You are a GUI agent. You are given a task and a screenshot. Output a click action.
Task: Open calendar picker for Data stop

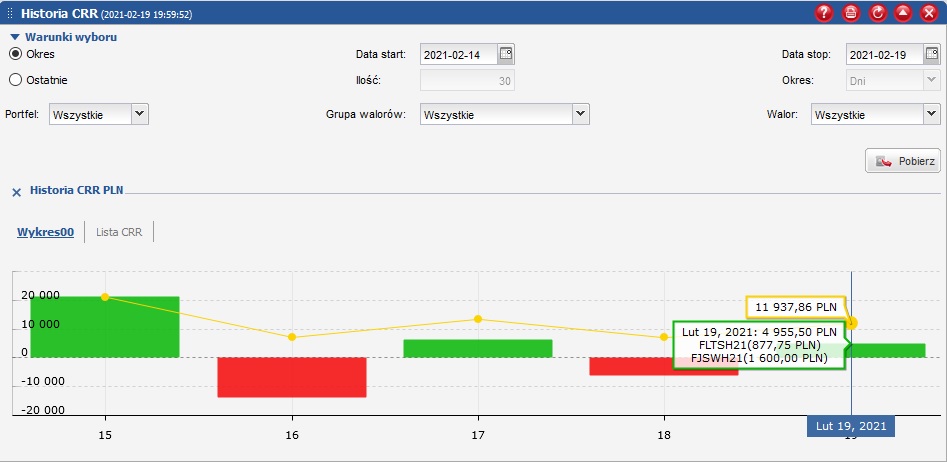click(x=932, y=54)
